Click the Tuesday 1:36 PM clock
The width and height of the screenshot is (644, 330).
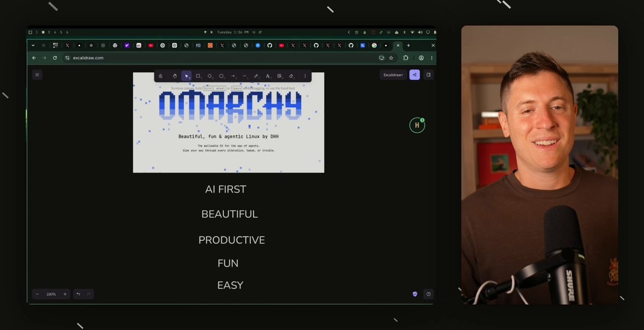click(232, 32)
